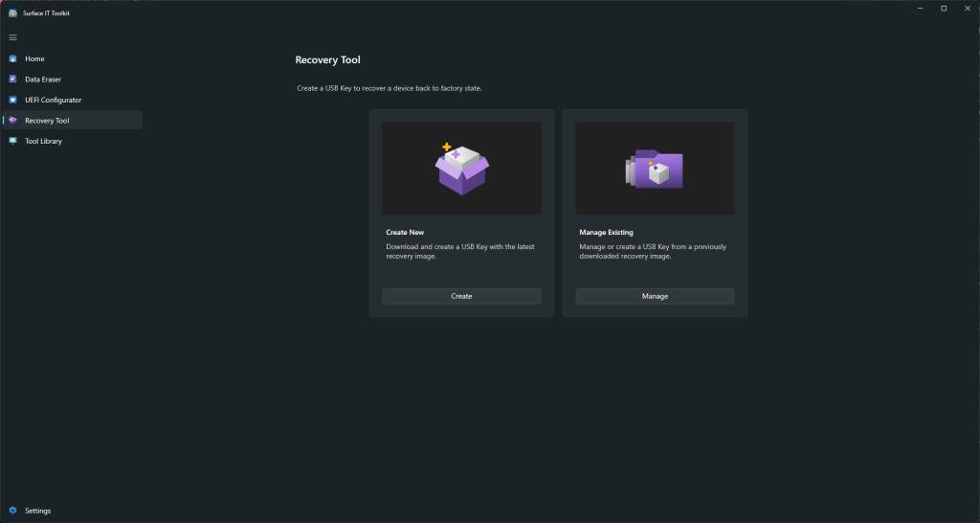Minimize the Surface IT Toolkit window
Image resolution: width=980 pixels, height=523 pixels.
(x=921, y=8)
